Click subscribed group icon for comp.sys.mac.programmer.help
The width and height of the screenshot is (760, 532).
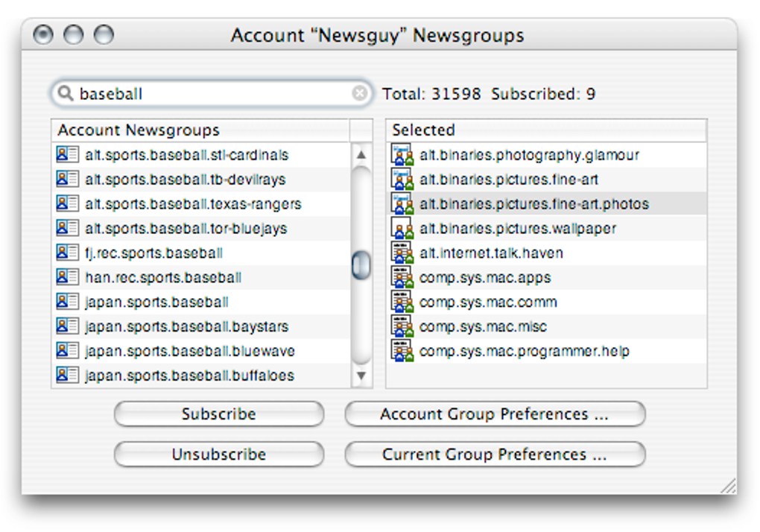coord(402,350)
